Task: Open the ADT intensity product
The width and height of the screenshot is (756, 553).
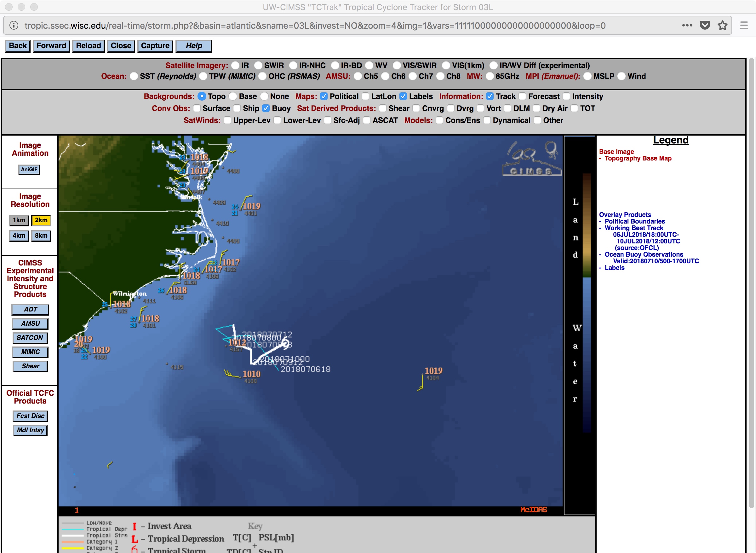Action: 31,310
